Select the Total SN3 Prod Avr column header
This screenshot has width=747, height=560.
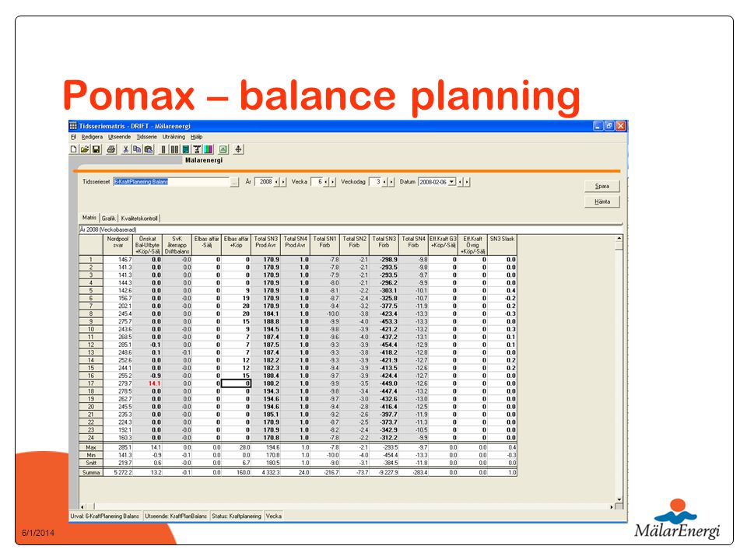click(x=266, y=245)
